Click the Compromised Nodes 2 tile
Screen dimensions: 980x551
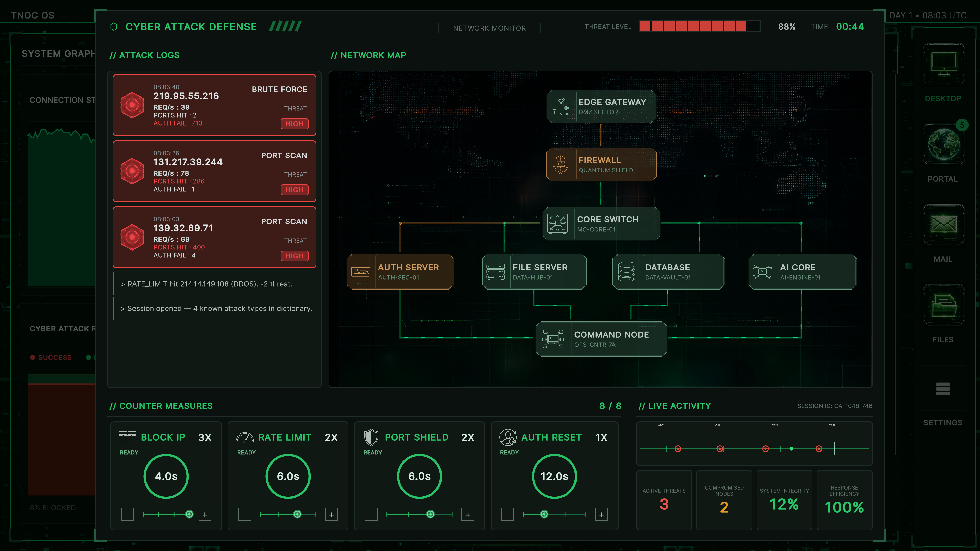click(x=724, y=500)
